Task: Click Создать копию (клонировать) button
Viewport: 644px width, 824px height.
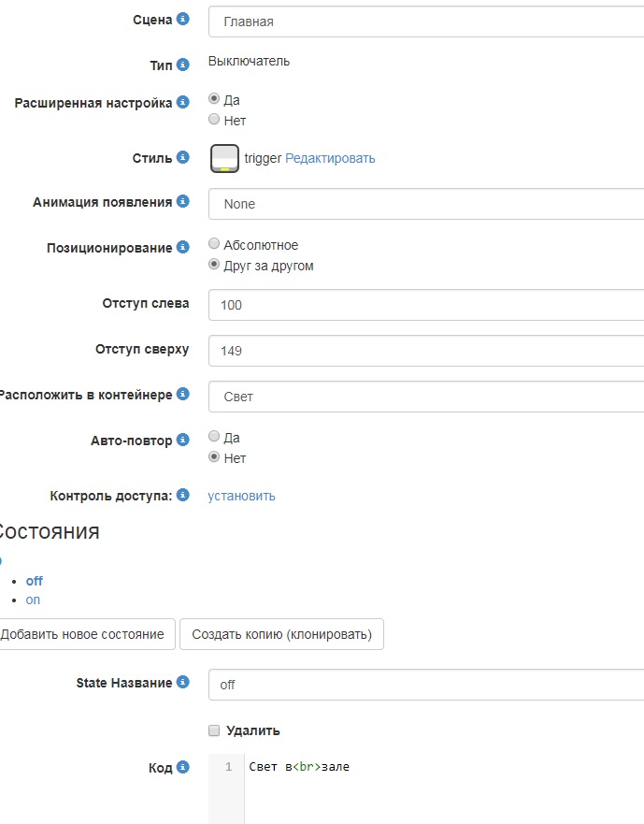Action: point(281,634)
